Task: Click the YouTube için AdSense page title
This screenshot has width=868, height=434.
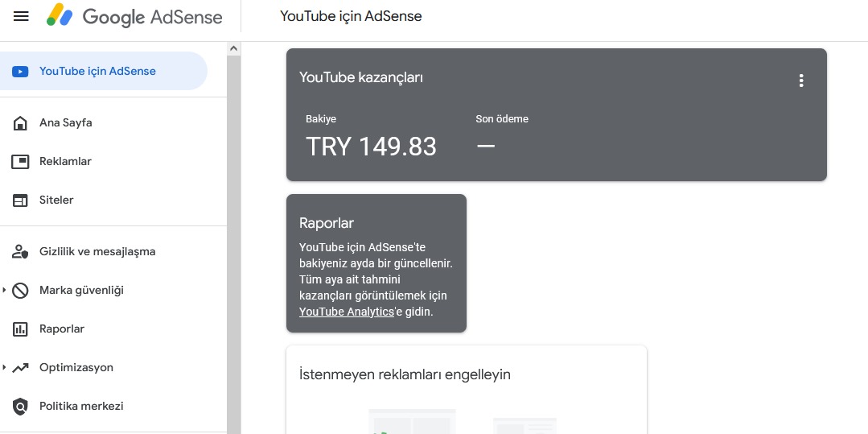Action: [351, 16]
